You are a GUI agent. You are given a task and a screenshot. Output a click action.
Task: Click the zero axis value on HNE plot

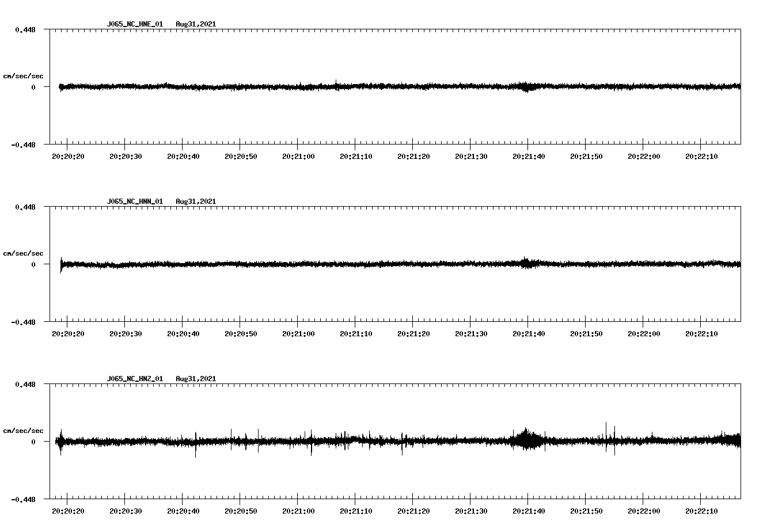[33, 87]
